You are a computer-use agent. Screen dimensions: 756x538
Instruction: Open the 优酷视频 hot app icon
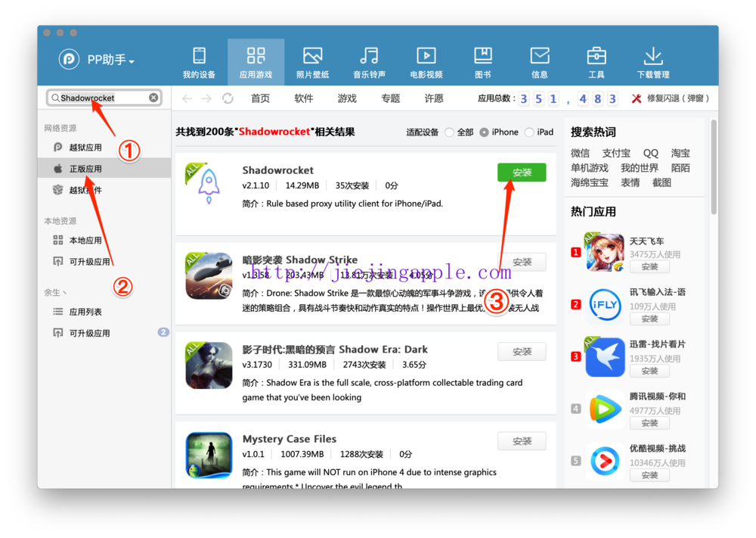point(605,462)
